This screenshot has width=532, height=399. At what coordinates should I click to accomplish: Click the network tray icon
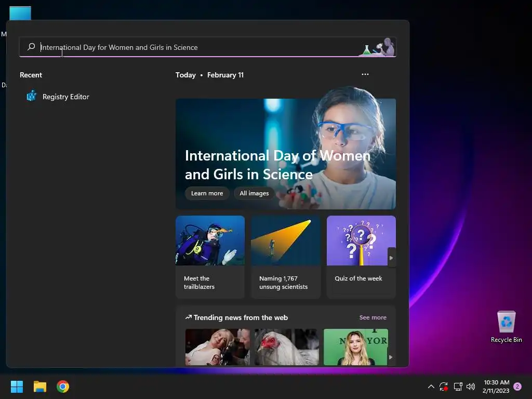[458, 387]
